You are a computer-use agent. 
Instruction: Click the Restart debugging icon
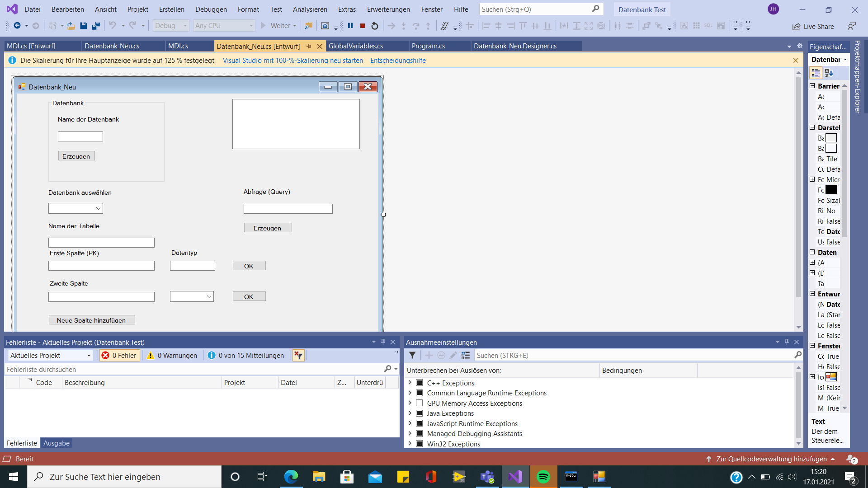(x=375, y=26)
